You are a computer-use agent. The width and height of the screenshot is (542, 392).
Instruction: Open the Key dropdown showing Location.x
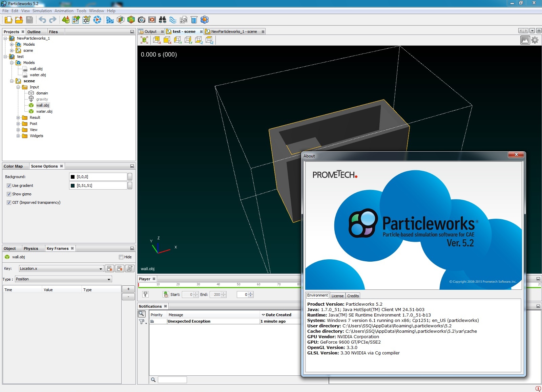[61, 268]
